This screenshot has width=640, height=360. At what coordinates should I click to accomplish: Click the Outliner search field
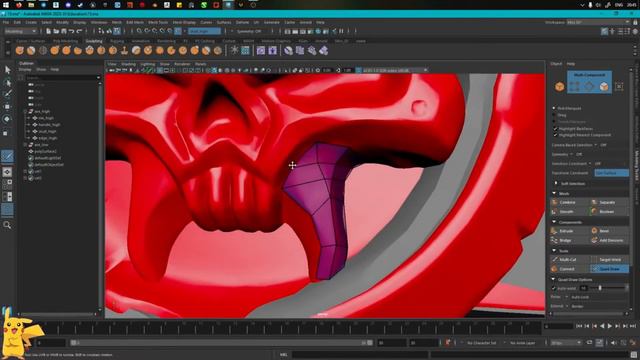(x=61, y=77)
